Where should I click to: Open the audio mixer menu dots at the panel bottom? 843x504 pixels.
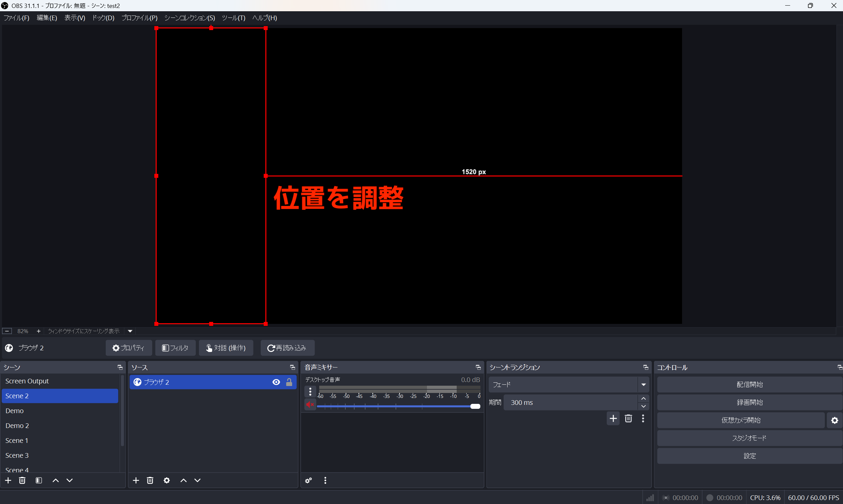[x=325, y=480]
